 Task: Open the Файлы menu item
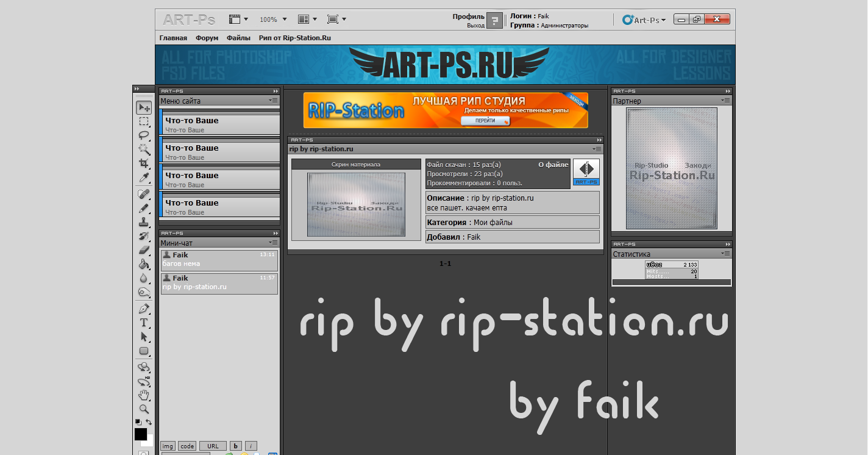[x=238, y=38]
